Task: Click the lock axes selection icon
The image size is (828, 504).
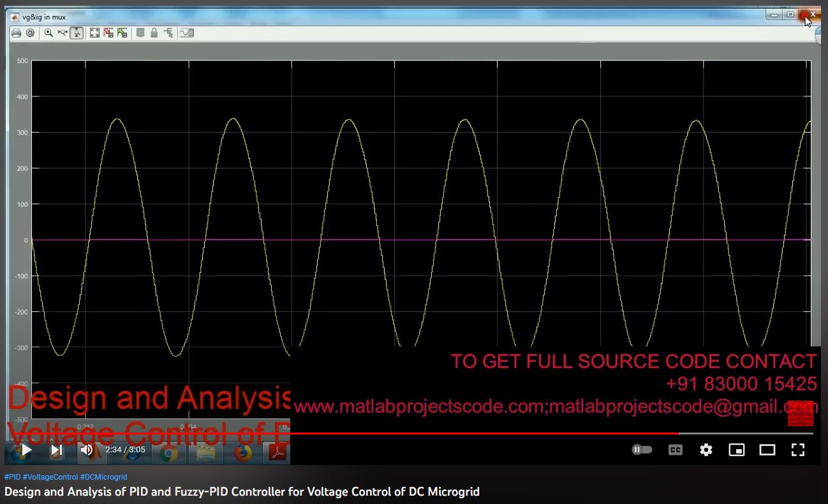Action: pyautogui.click(x=154, y=33)
